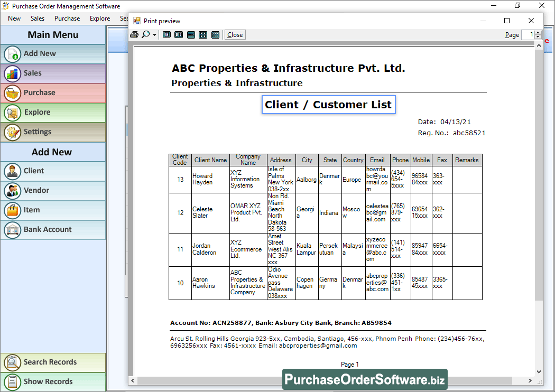Viewport: 555px width, 392px height.
Task: Open the Sales menu in menu bar
Action: click(38, 18)
